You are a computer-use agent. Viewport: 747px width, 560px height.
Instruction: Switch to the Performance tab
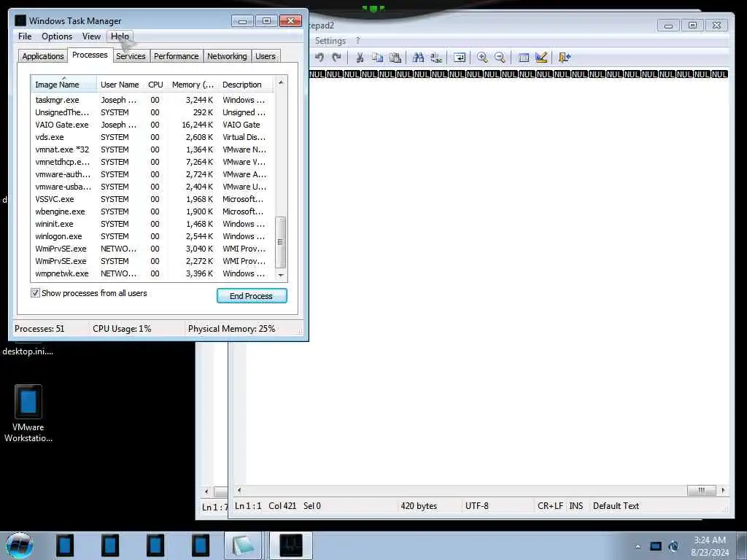pyautogui.click(x=177, y=56)
